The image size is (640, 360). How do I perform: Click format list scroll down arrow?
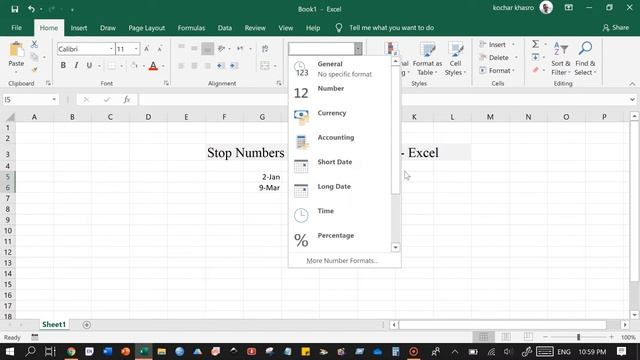(396, 247)
